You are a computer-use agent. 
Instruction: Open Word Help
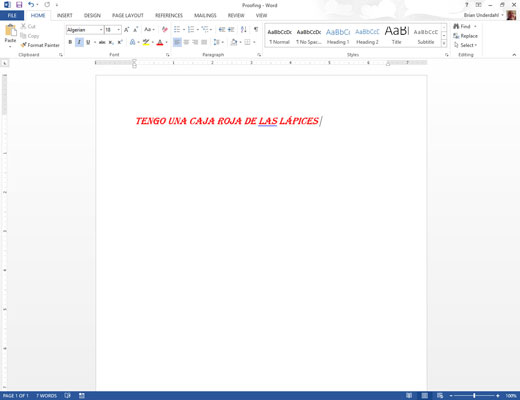coord(467,5)
